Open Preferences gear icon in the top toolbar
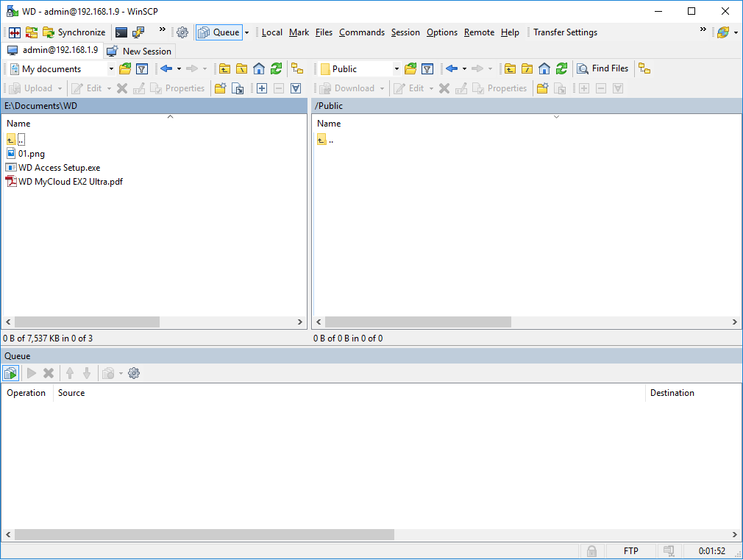This screenshot has height=560, width=743. pyautogui.click(x=182, y=32)
